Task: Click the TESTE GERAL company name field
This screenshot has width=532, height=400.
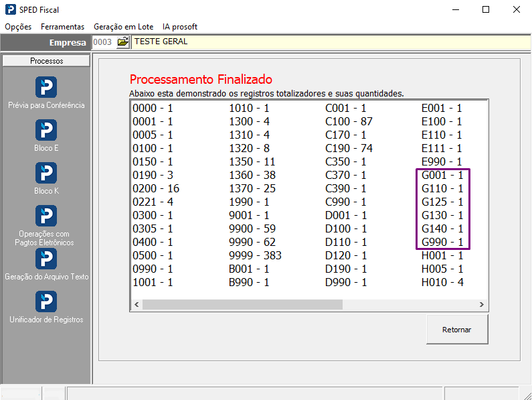Action: pos(331,42)
